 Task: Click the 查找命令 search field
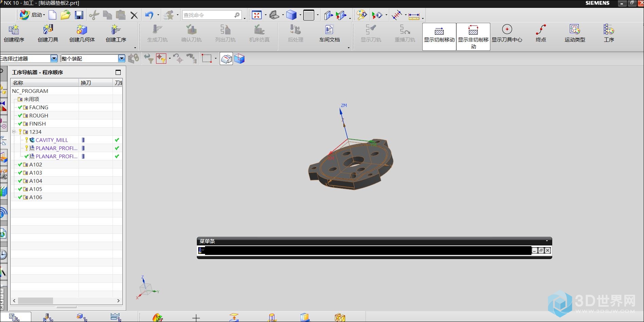(208, 15)
